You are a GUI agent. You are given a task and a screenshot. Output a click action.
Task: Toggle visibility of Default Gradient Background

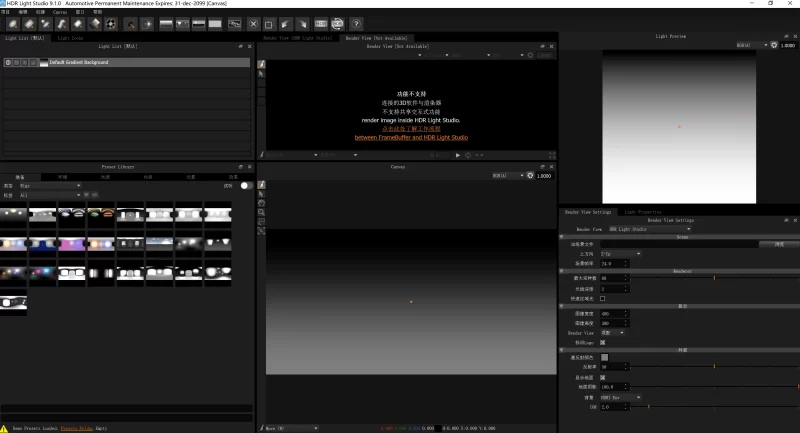coord(8,62)
